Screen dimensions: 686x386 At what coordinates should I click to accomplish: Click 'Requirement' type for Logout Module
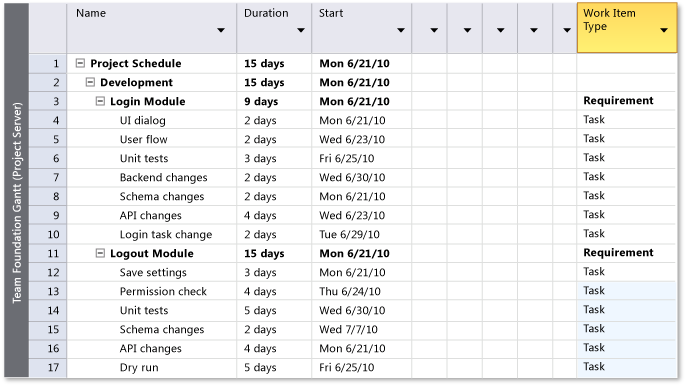[x=618, y=253]
